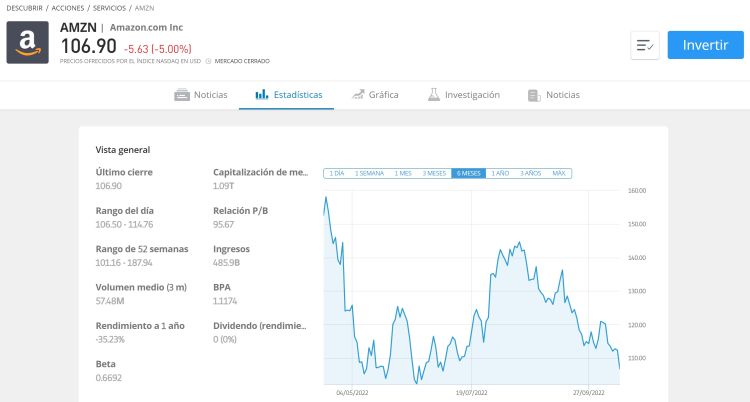Click the AMZN breadcrumb text
This screenshot has height=402, width=750.
[x=144, y=8]
